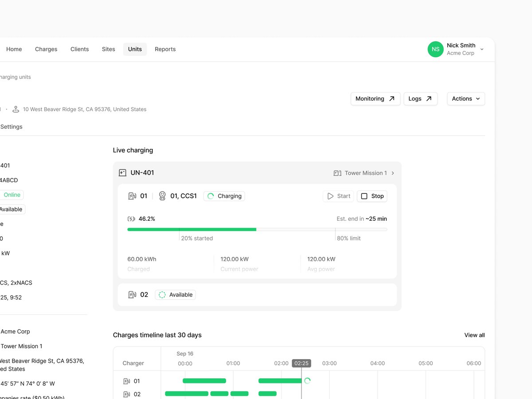The height and width of the screenshot is (399, 532).
Task: Click the location pin icon by address
Action: [16, 109]
